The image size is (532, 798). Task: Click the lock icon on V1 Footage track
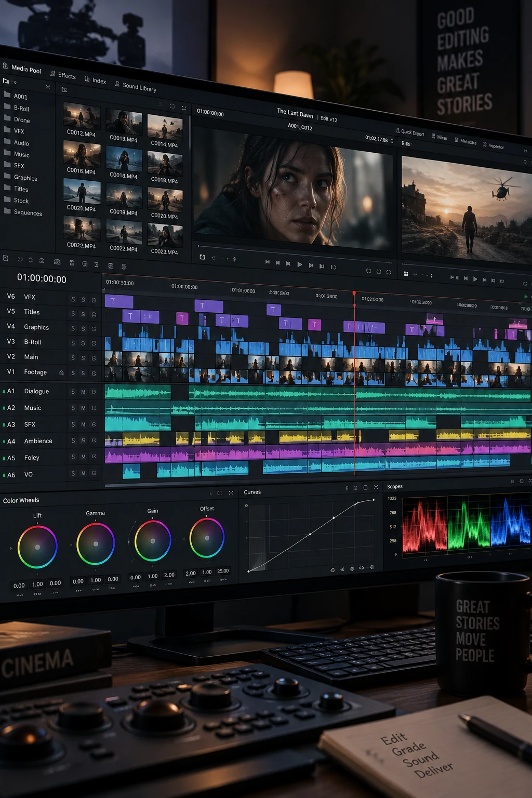tap(61, 373)
